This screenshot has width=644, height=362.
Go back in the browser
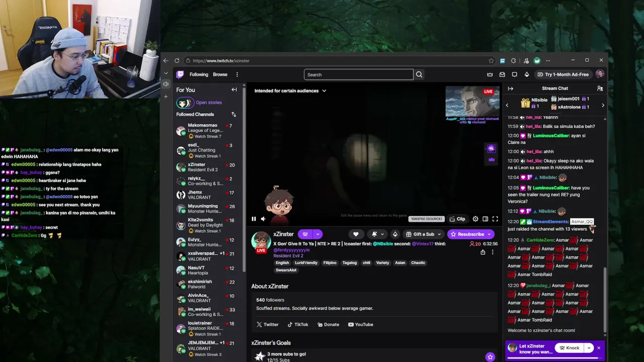pyautogui.click(x=166, y=60)
